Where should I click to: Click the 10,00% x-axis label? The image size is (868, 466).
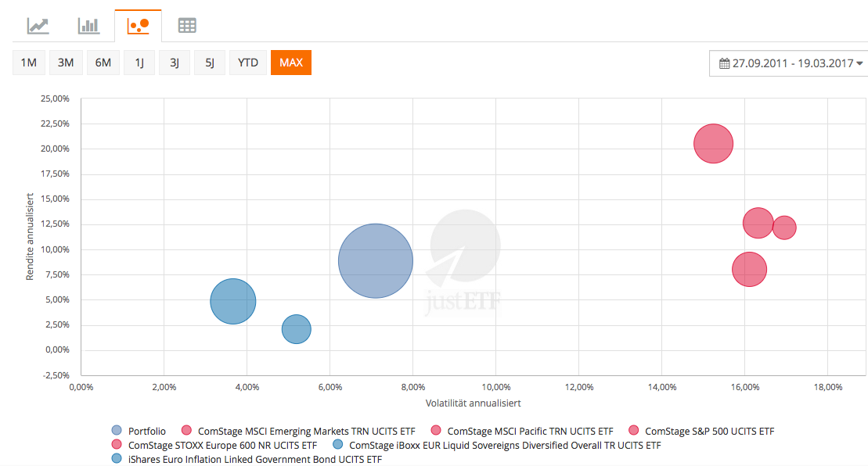tap(496, 387)
